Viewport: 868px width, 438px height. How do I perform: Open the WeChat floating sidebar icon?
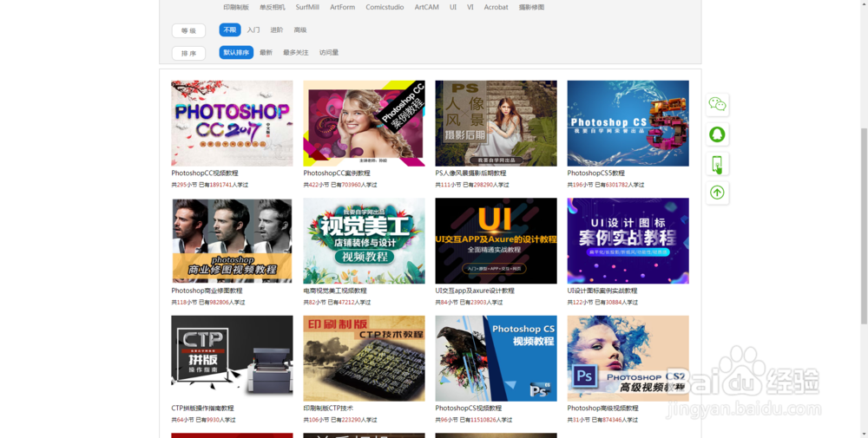click(x=718, y=105)
